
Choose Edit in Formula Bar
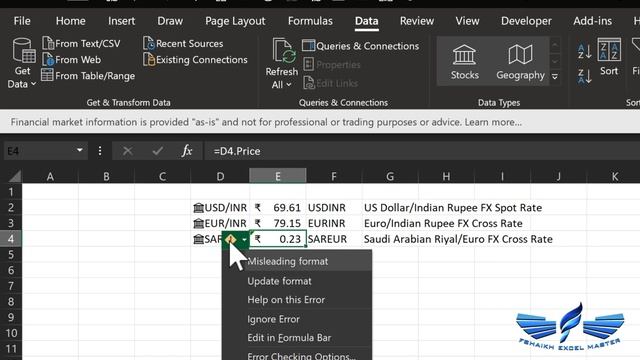298,338
